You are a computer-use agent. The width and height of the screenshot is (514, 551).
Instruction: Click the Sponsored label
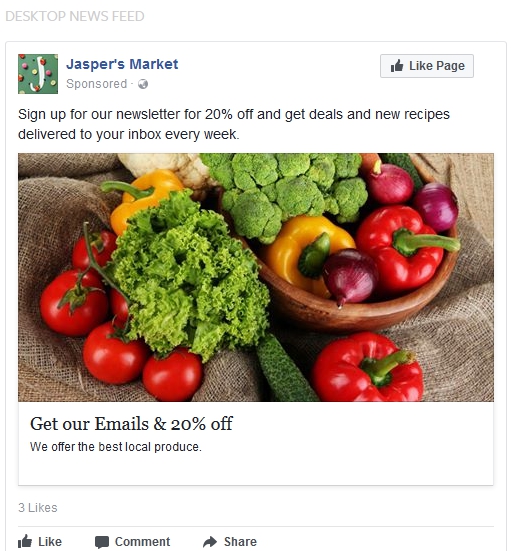pyautogui.click(x=97, y=84)
